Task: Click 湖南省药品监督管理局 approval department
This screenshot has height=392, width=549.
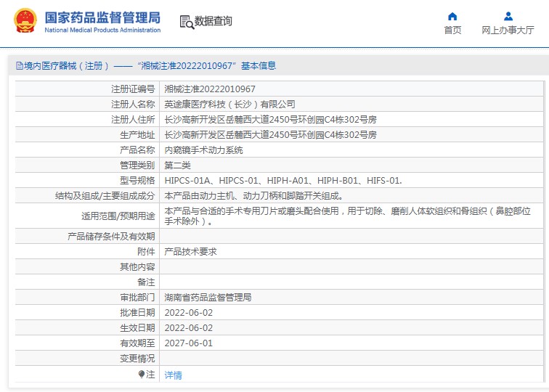Action: [208, 298]
